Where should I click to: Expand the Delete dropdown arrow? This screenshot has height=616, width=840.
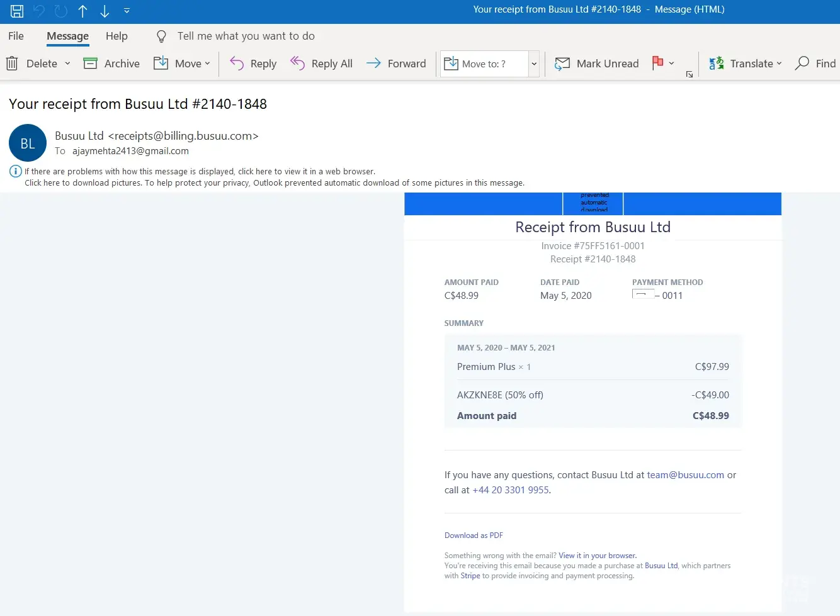67,64
